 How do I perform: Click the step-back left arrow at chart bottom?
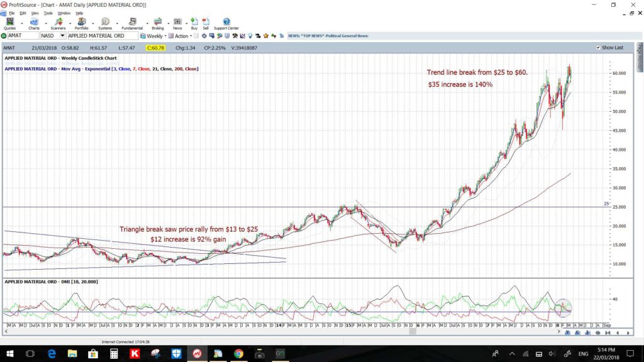(x=618, y=333)
